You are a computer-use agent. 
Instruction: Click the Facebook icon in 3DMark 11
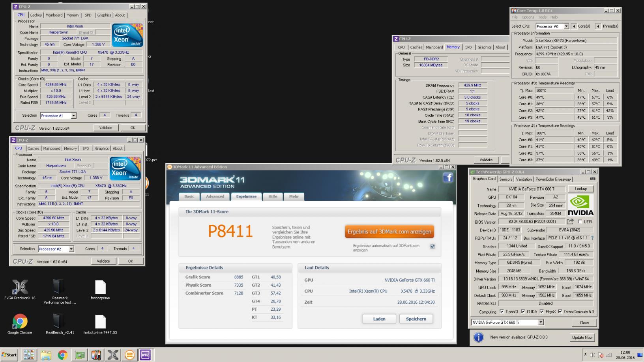448,177
